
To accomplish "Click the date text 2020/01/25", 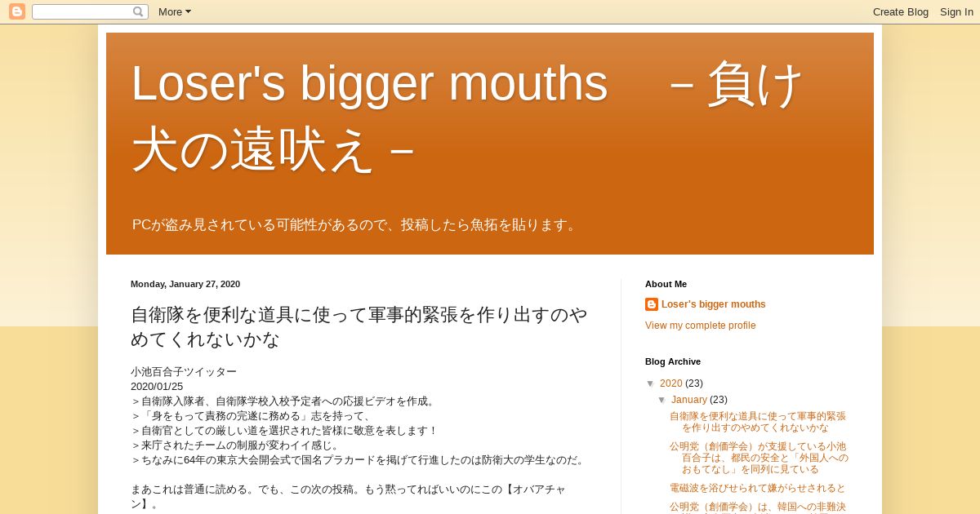I will (157, 387).
